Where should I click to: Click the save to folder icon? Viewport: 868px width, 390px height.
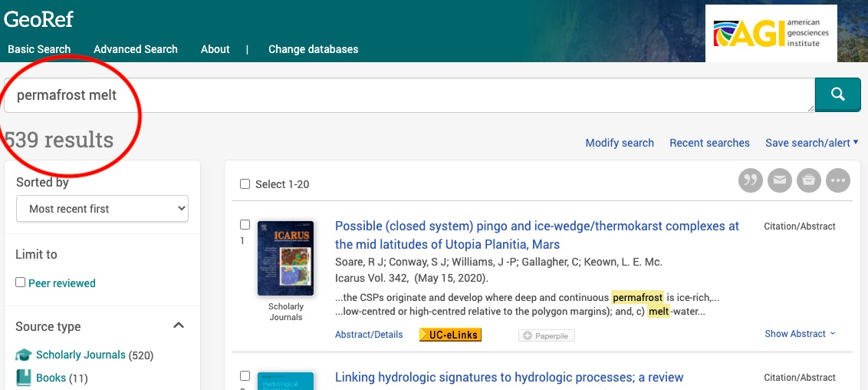(x=809, y=181)
